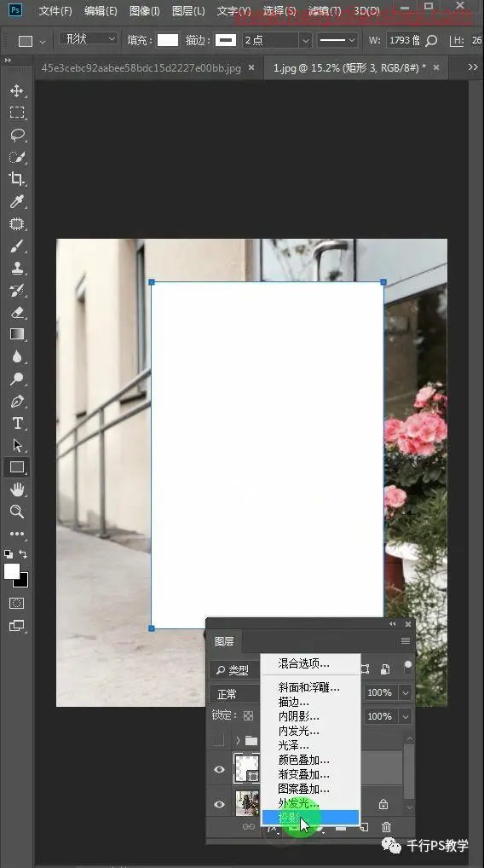Select the Eyedropper tool

pos(16,201)
